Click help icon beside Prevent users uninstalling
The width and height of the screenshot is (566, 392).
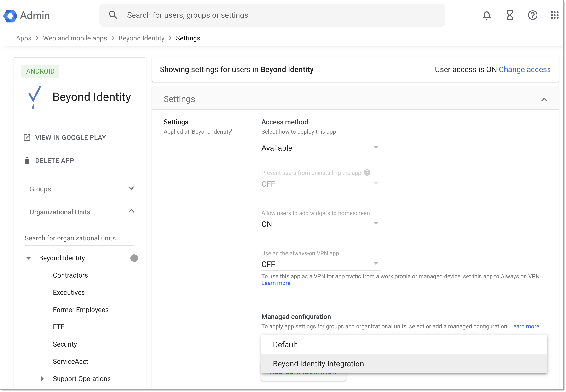click(x=367, y=172)
